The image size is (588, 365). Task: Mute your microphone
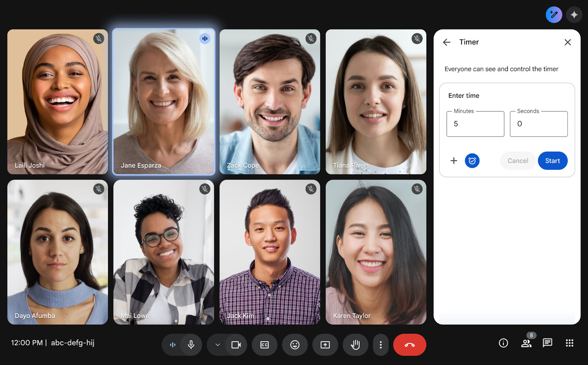[191, 345]
